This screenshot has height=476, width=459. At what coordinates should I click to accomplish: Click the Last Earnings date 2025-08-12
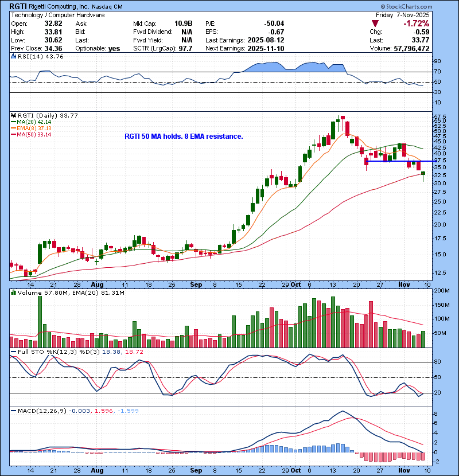point(266,40)
